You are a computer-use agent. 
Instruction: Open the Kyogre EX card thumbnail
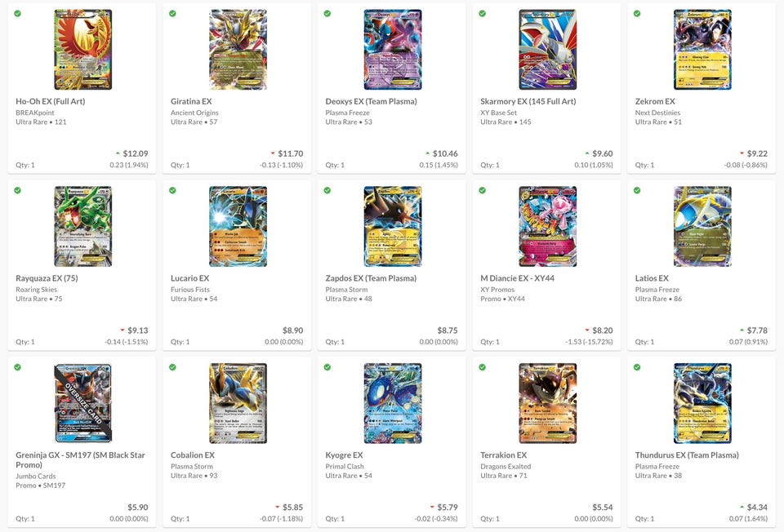click(393, 403)
